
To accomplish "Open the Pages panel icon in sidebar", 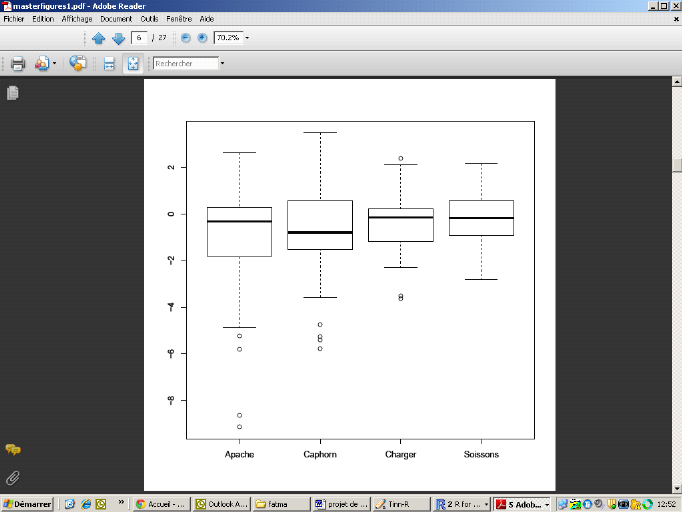I will pos(13,93).
